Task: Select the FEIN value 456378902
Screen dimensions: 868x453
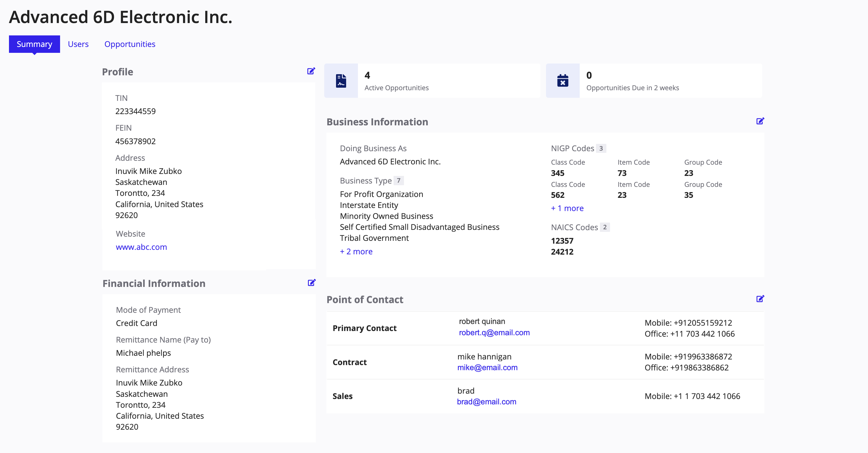Action: (136, 141)
